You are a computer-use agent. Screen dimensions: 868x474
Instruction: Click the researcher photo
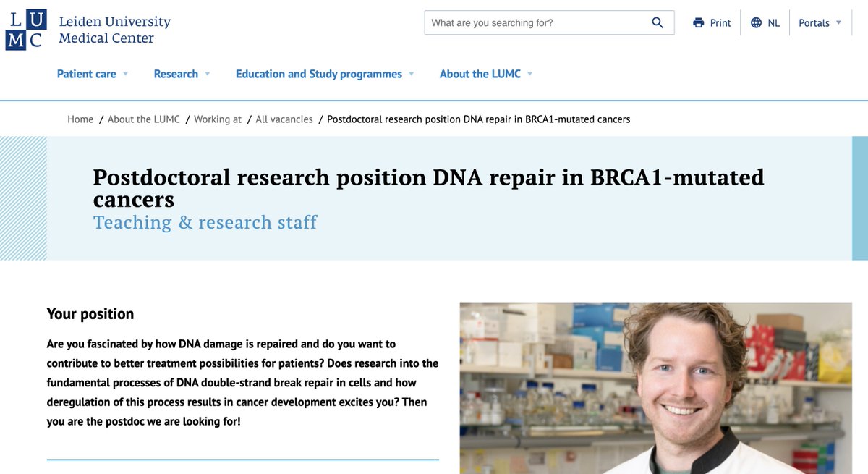point(656,389)
